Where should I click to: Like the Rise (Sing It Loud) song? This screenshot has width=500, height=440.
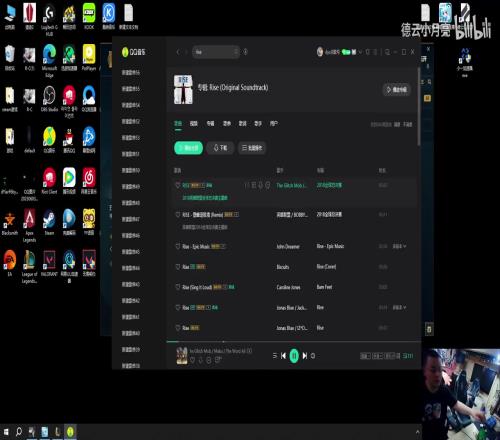coord(178,287)
